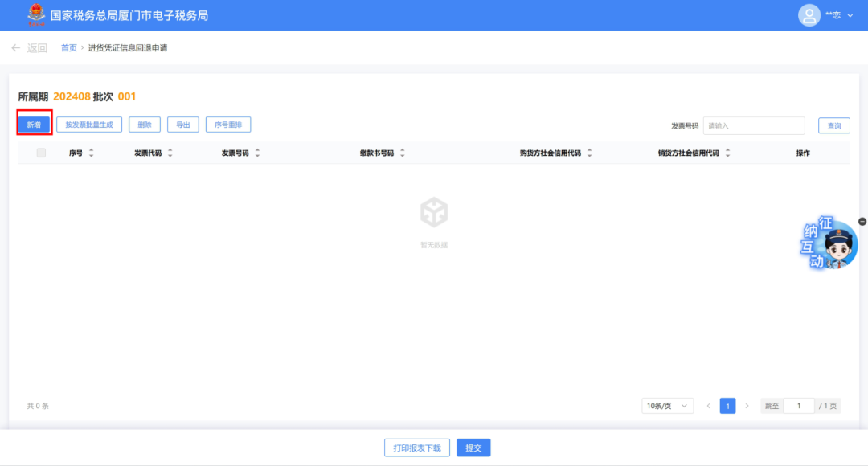Go to 首页 breadcrumb link
Image resolution: width=868 pixels, height=466 pixels.
tap(68, 48)
